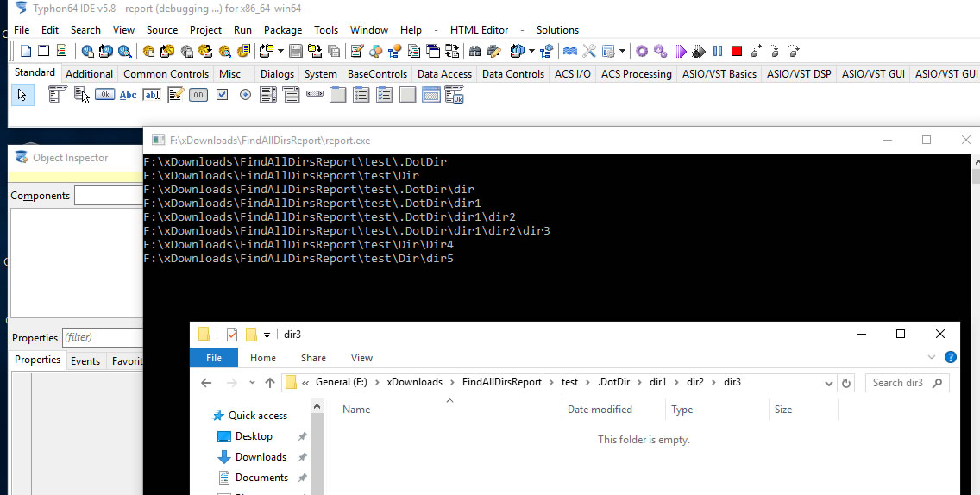Image resolution: width=980 pixels, height=495 pixels.
Task: Expand the Open project dropdown arrow
Action: point(280,51)
